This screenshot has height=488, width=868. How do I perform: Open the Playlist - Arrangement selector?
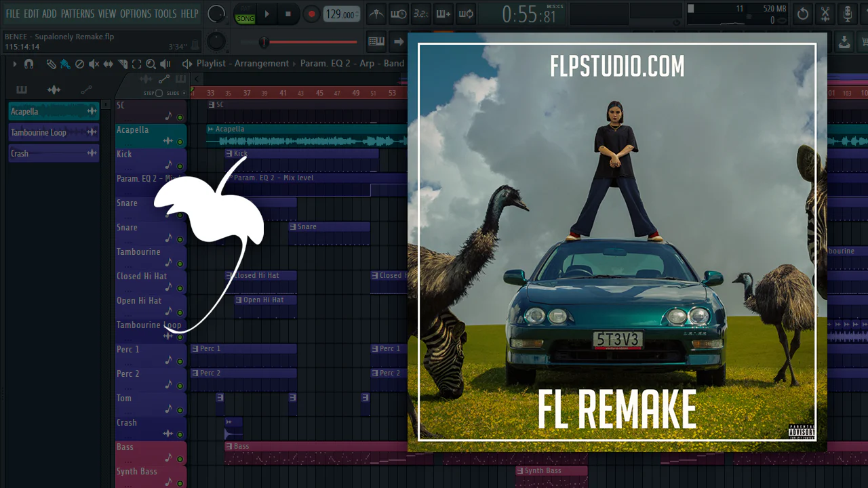[243, 64]
